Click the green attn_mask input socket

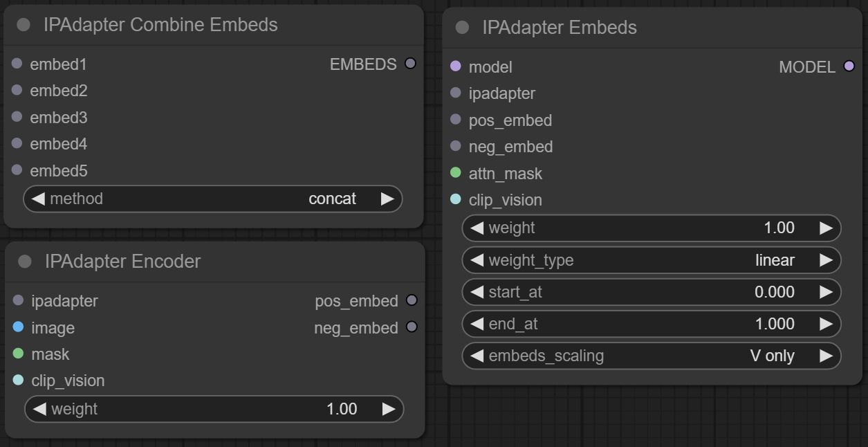click(x=455, y=173)
